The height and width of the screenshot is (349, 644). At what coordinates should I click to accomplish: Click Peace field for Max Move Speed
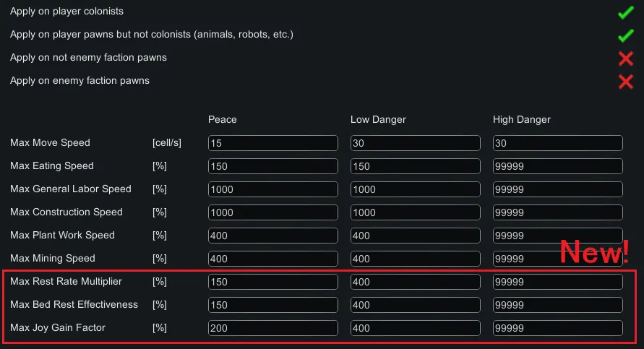tap(272, 143)
